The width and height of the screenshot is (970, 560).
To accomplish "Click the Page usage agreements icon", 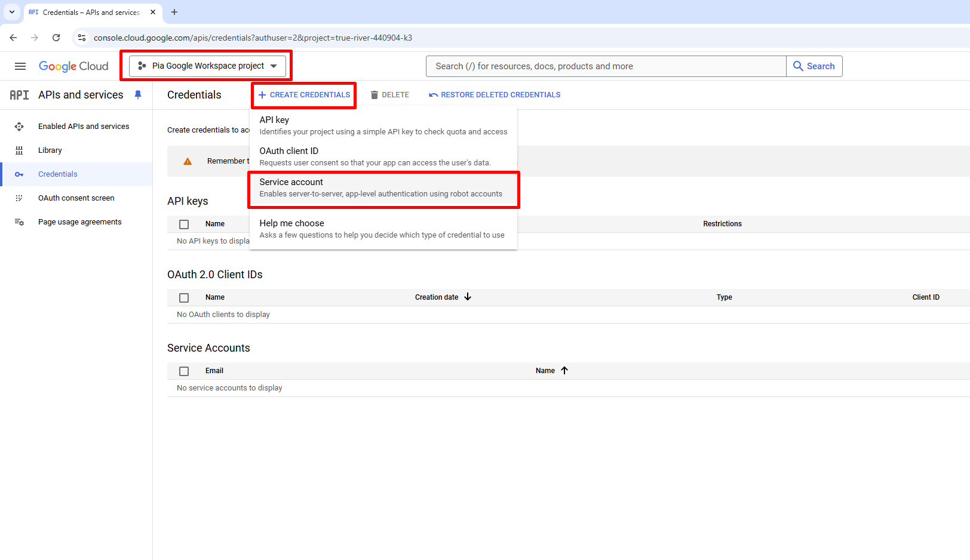I will [19, 222].
